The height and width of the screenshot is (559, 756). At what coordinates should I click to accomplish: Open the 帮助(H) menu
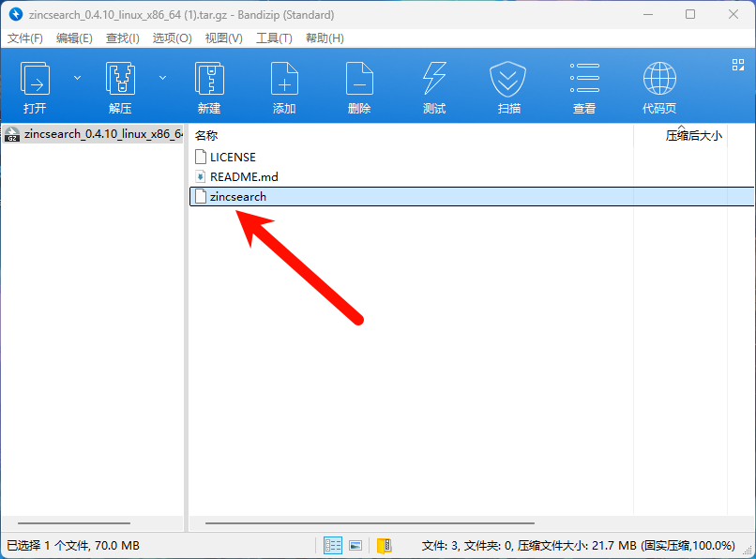pyautogui.click(x=325, y=38)
